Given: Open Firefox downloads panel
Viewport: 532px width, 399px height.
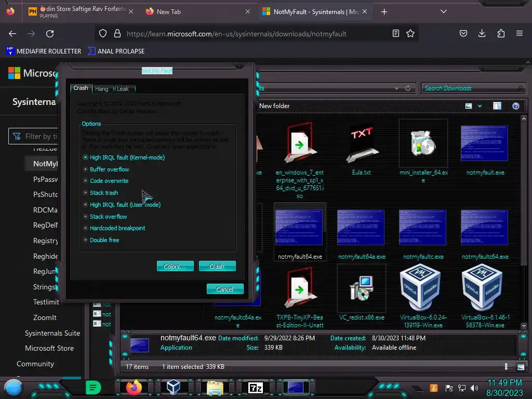Looking at the screenshot, I should (482, 33).
